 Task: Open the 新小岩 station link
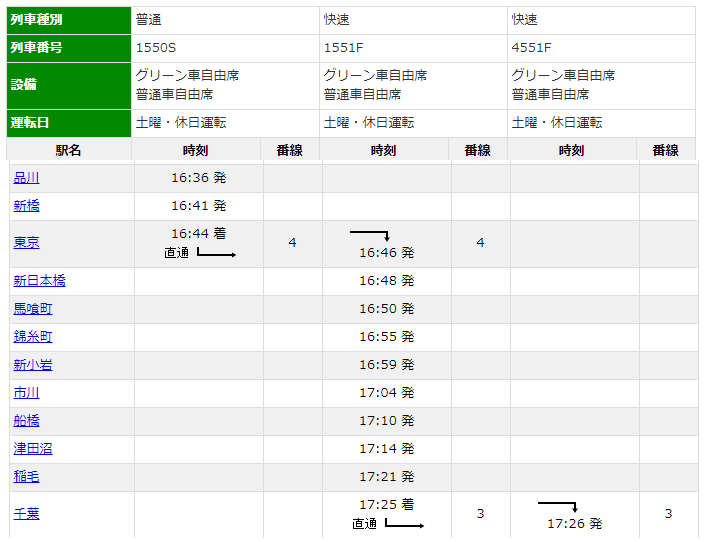point(33,365)
